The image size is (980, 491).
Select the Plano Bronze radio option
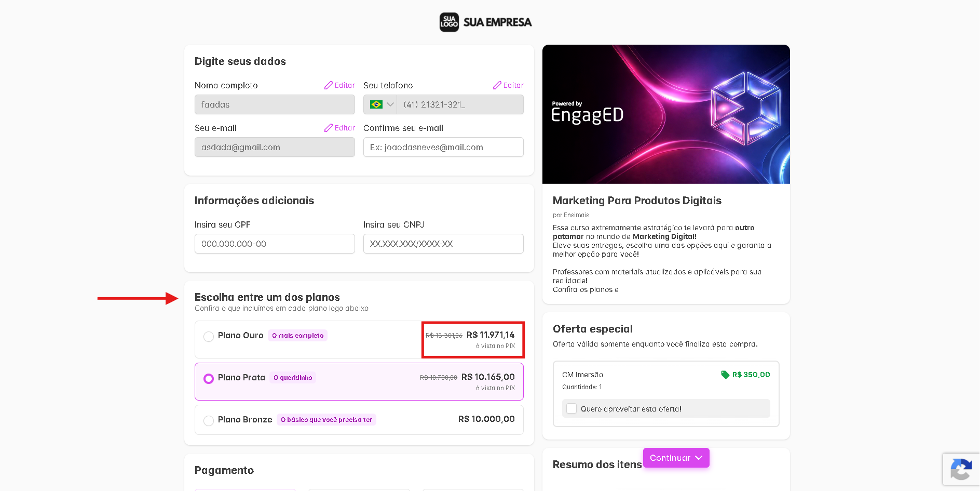[209, 421]
